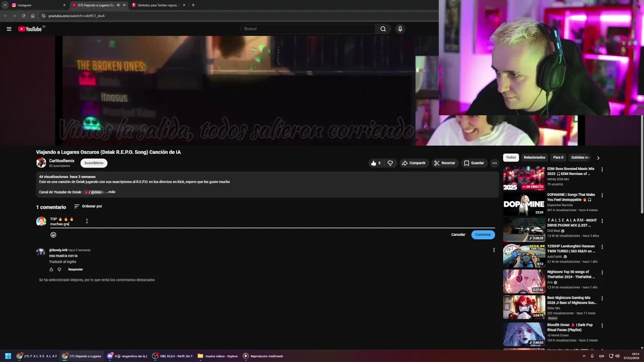The image size is (644, 362).
Task: Open options for FALSE ALARM phonk video
Action: [602, 221]
